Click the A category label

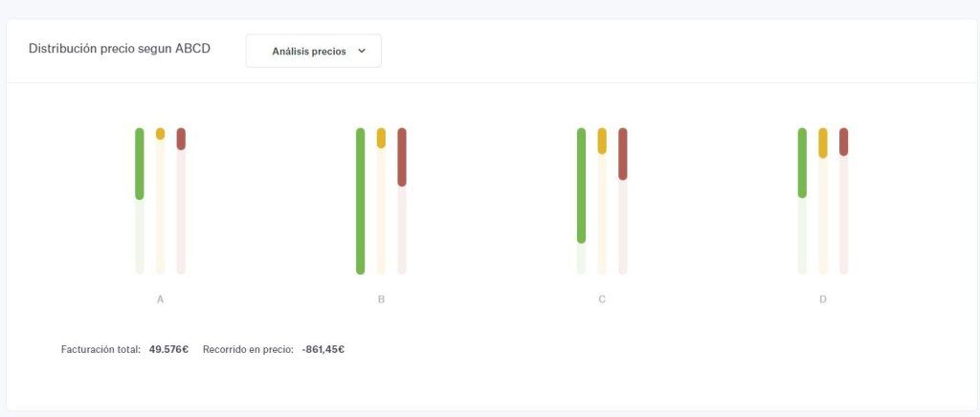(x=160, y=299)
